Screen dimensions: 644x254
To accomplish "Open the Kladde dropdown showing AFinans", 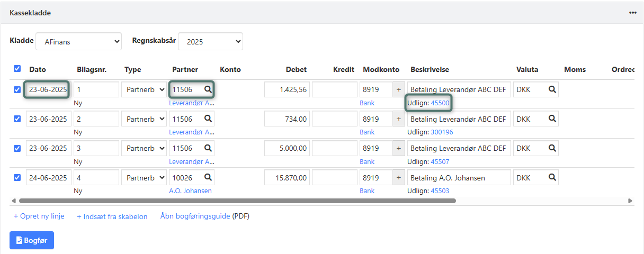I will 78,41.
